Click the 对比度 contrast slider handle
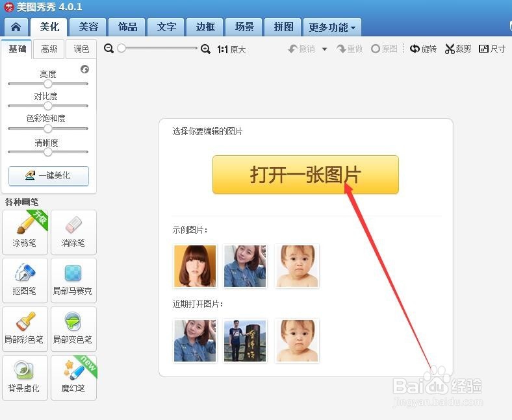The image size is (512, 420). (x=48, y=106)
